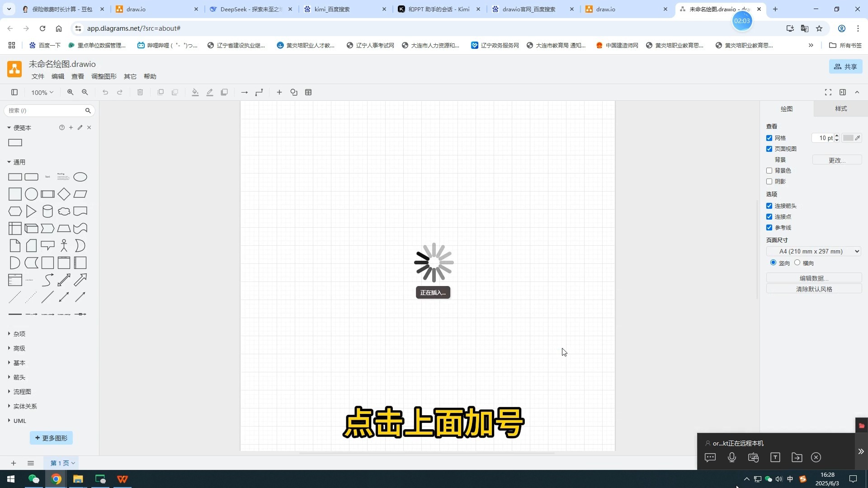
Task: Switch to the 绘图 tab
Action: (x=787, y=108)
